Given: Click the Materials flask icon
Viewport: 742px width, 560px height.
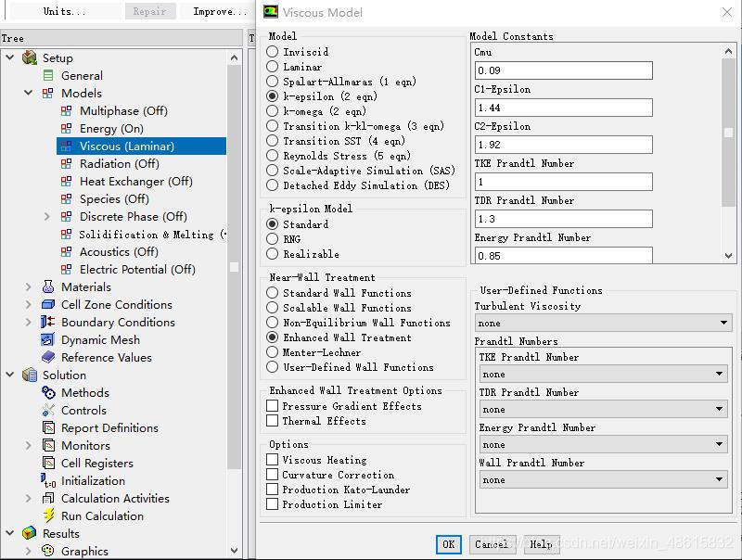Looking at the screenshot, I should (48, 287).
